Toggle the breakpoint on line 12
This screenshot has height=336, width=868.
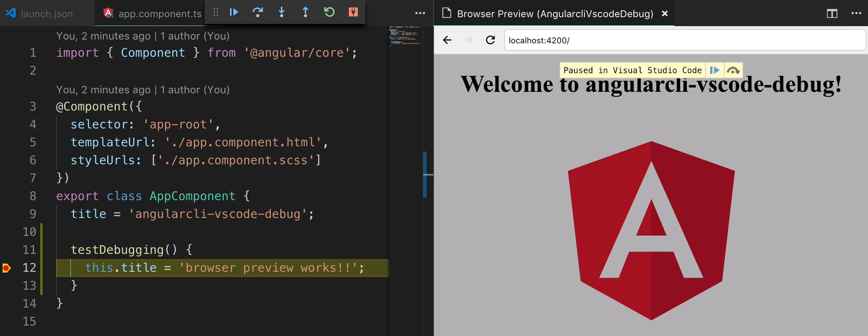point(6,267)
